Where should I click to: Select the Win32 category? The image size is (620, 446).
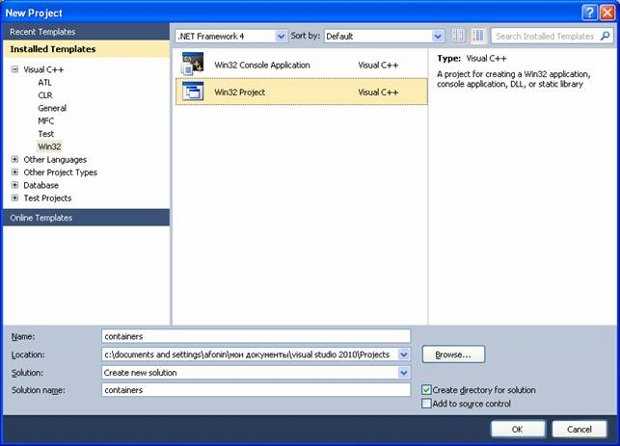49,146
